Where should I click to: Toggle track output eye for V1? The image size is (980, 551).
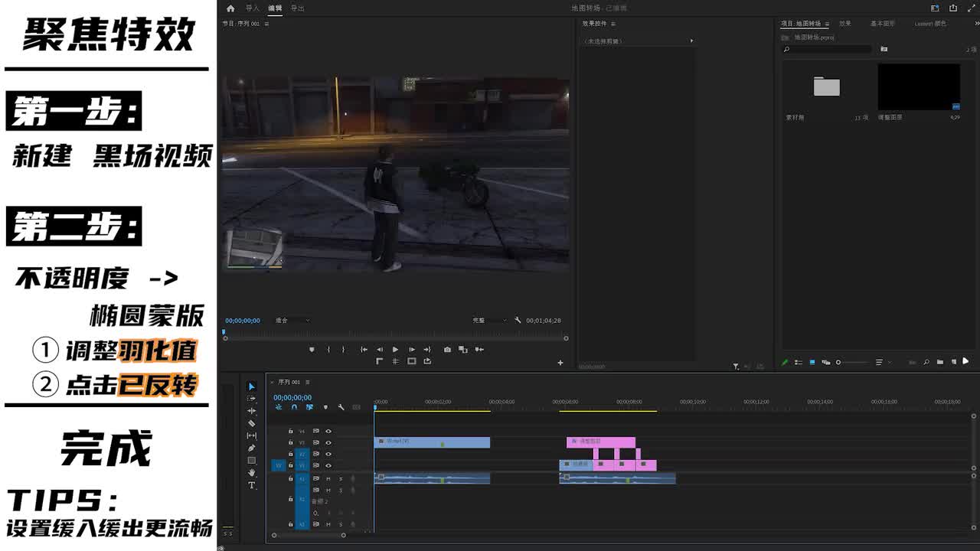[328, 465]
